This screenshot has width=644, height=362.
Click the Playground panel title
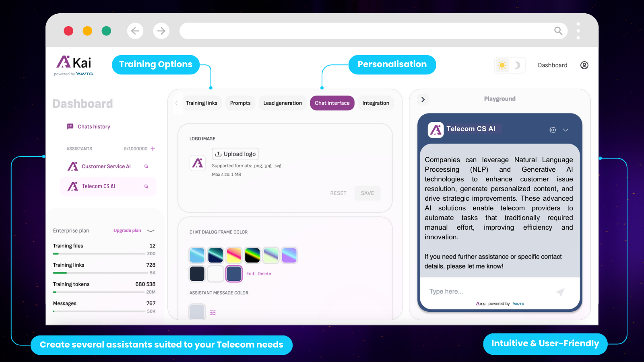pyautogui.click(x=500, y=99)
